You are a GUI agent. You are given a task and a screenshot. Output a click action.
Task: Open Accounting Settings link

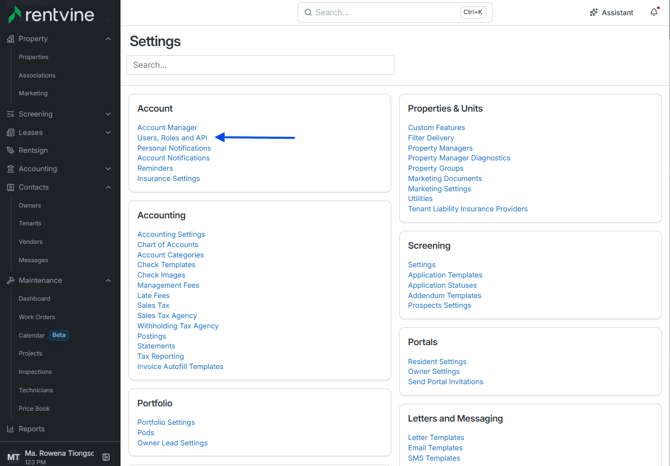171,234
